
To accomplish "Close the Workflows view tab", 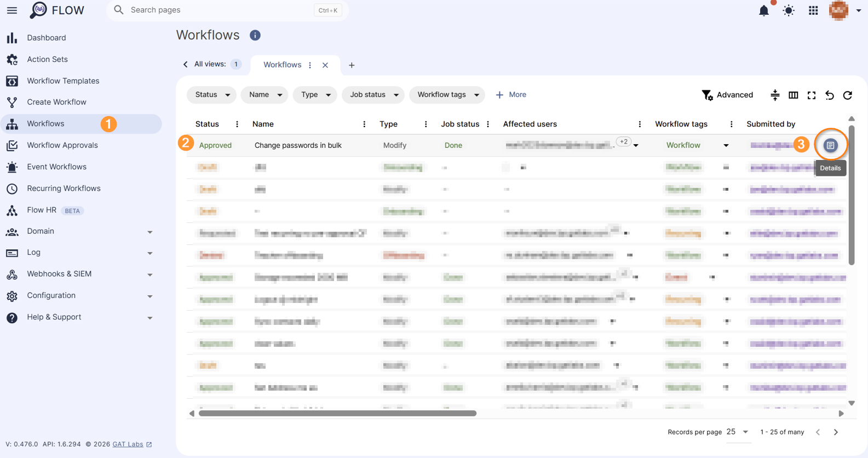I will [x=325, y=65].
